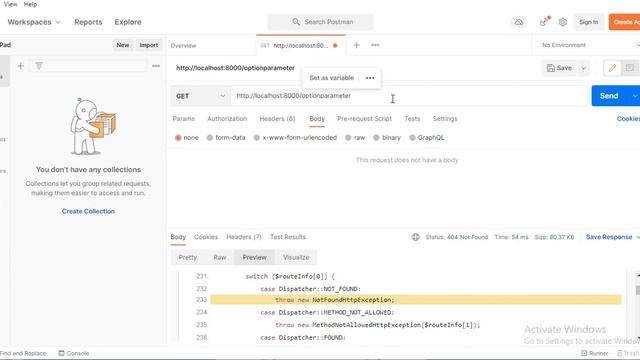Open response Headers (7) tab
Image resolution: width=640 pixels, height=360 pixels.
pos(244,237)
